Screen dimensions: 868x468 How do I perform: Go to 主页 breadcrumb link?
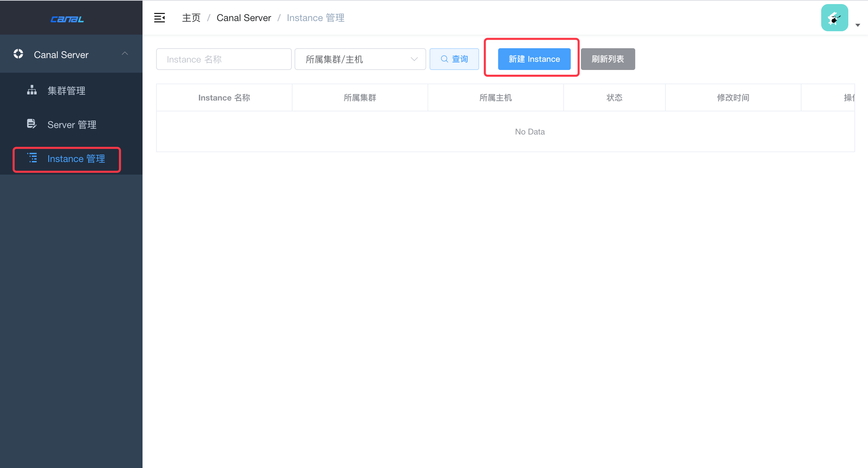tap(191, 18)
